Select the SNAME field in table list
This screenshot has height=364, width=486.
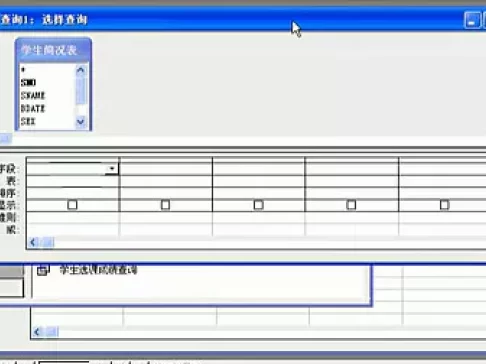coord(33,96)
